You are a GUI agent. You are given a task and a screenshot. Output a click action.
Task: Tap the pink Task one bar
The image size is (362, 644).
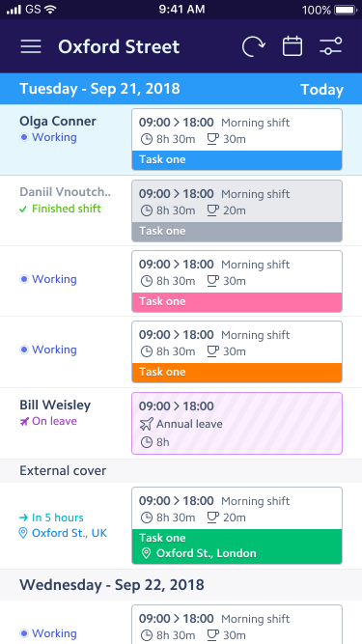(237, 302)
